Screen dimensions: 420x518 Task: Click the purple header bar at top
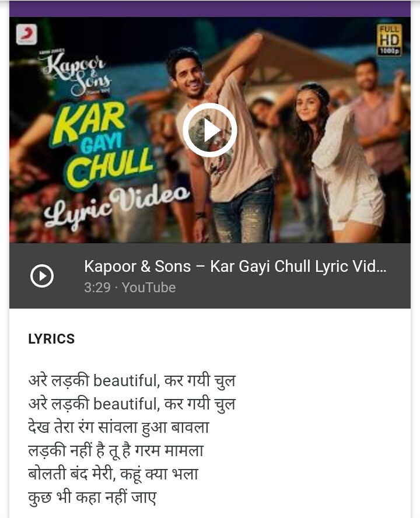210,9
